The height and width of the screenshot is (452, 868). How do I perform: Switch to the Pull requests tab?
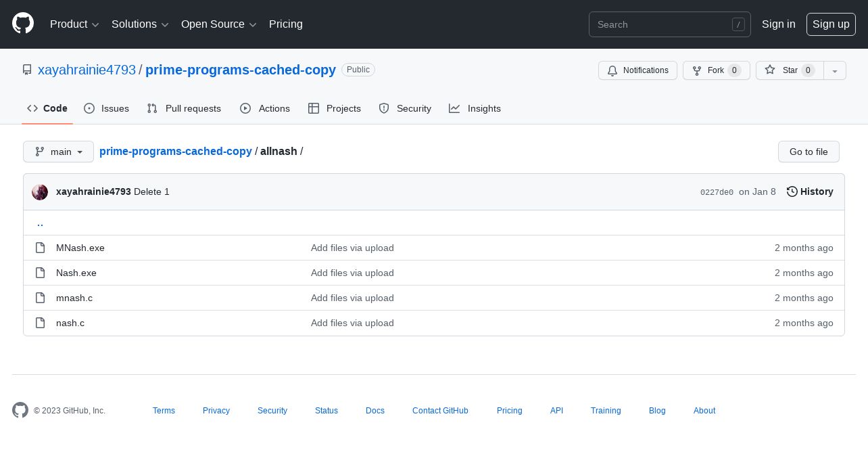click(184, 108)
